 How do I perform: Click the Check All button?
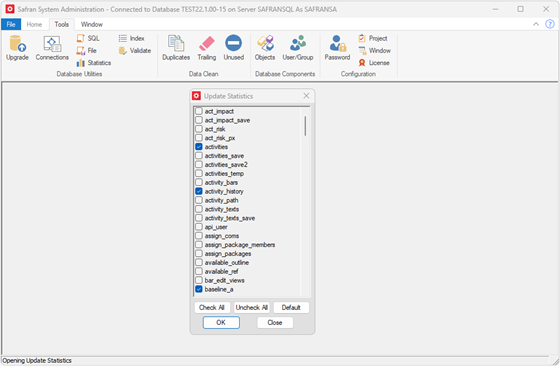pos(212,307)
